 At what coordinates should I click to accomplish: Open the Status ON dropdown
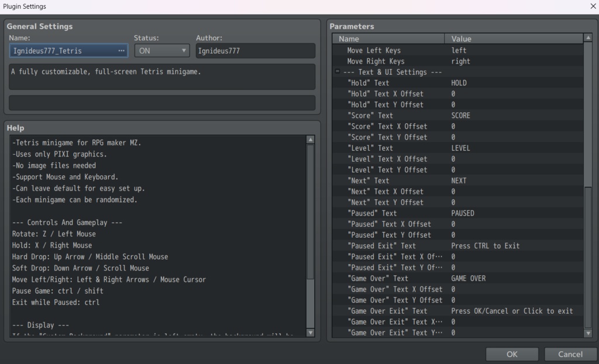point(162,51)
